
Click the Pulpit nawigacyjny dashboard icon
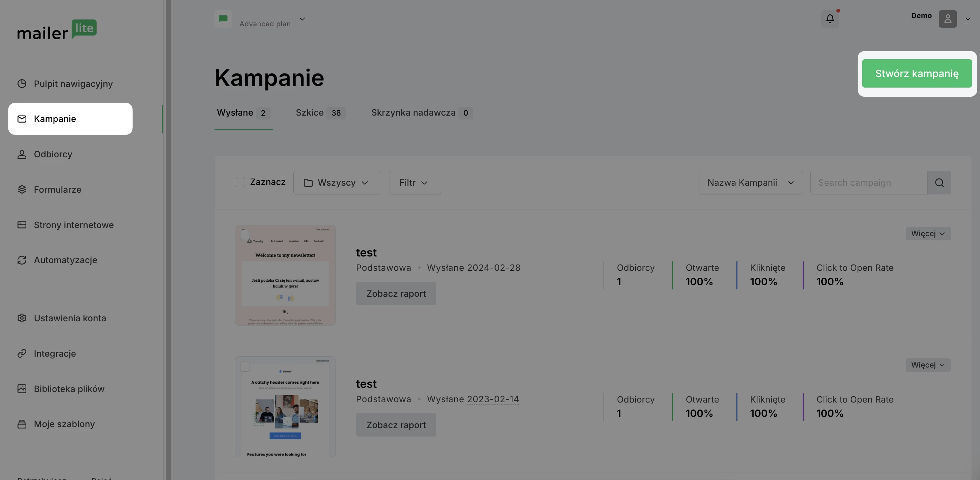[x=22, y=84]
